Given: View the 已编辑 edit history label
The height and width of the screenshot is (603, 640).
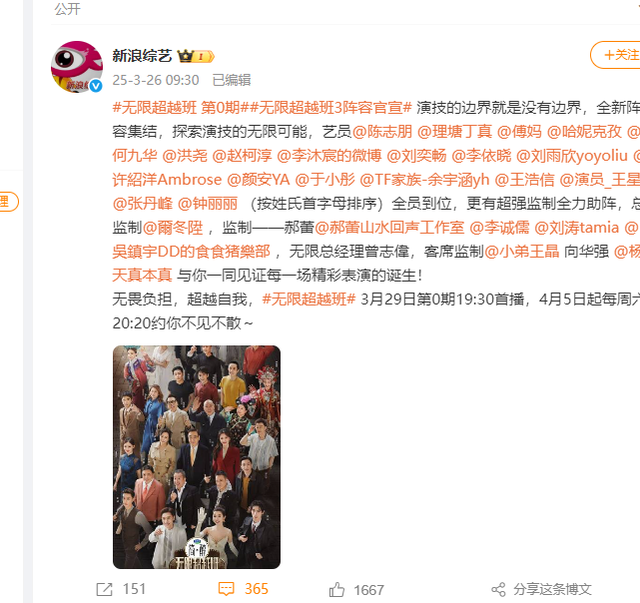Looking at the screenshot, I should 231,80.
